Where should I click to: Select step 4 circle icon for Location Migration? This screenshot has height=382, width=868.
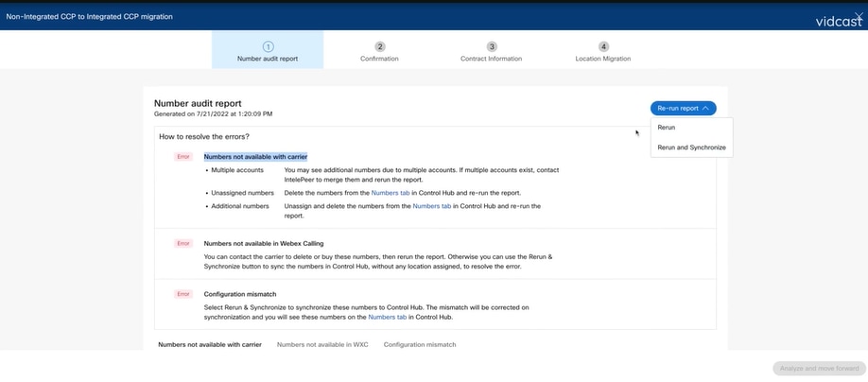pyautogui.click(x=603, y=46)
